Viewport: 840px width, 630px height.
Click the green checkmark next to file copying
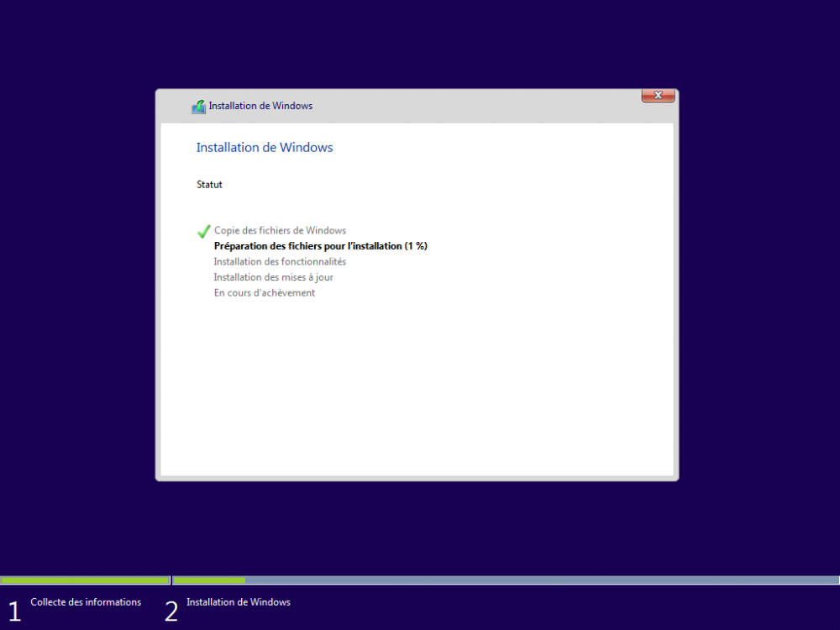[x=202, y=229]
